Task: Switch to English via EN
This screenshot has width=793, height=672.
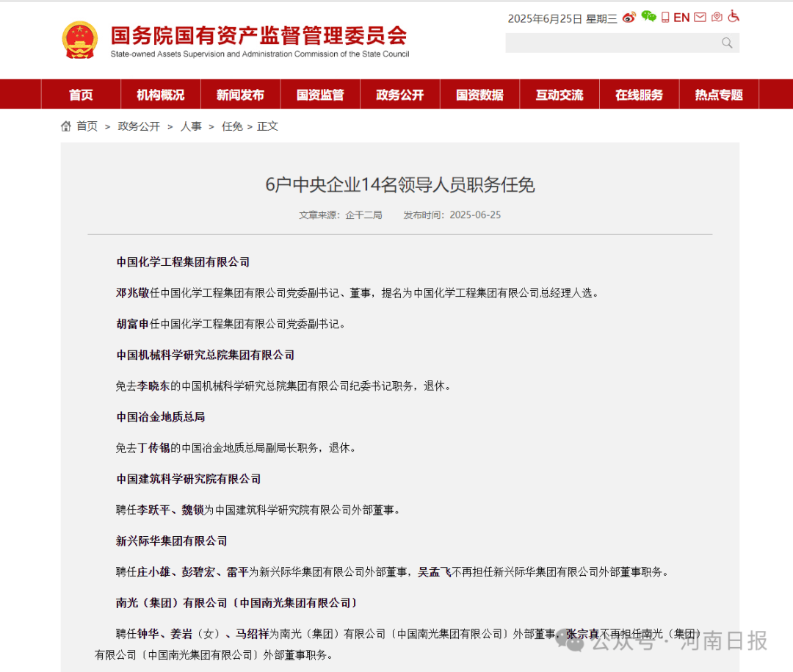Action: point(681,18)
